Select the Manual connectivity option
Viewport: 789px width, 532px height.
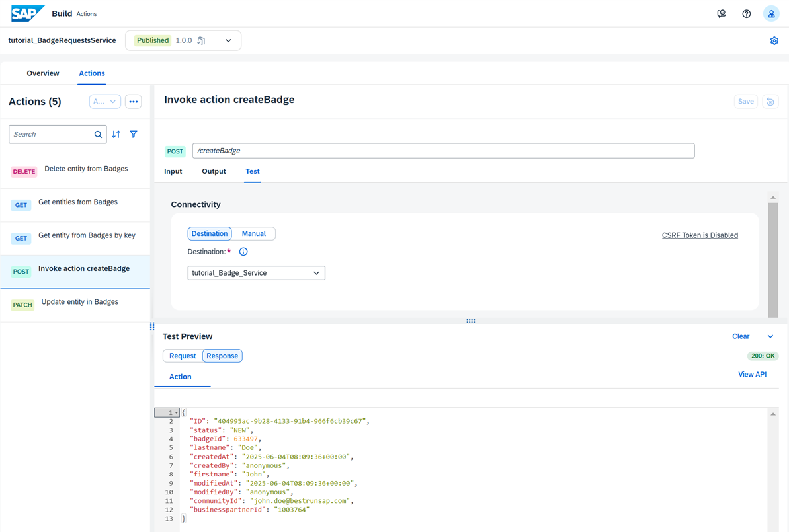click(253, 234)
